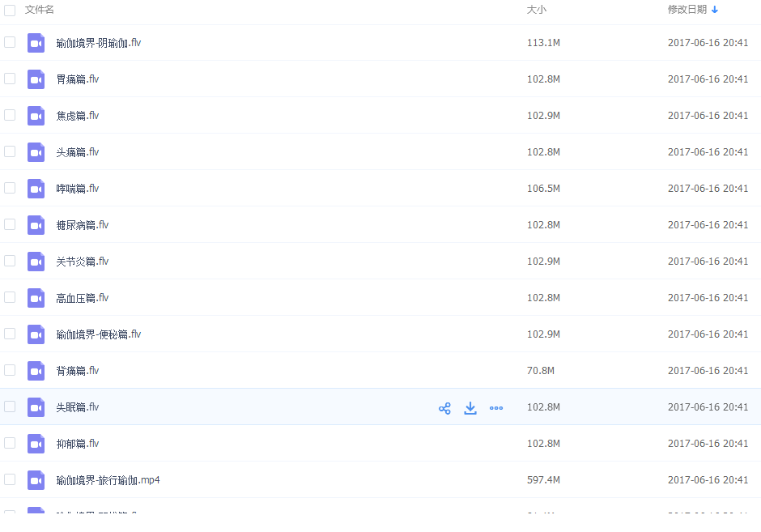Download the 失眠篇.flv file
The width and height of the screenshot is (761, 532).
470,408
